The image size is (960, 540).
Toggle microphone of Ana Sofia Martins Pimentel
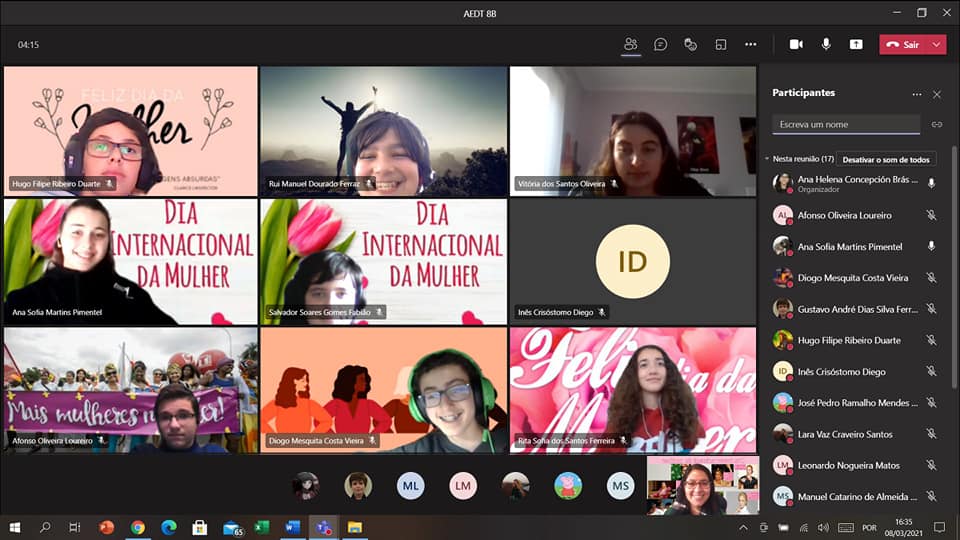coord(931,246)
